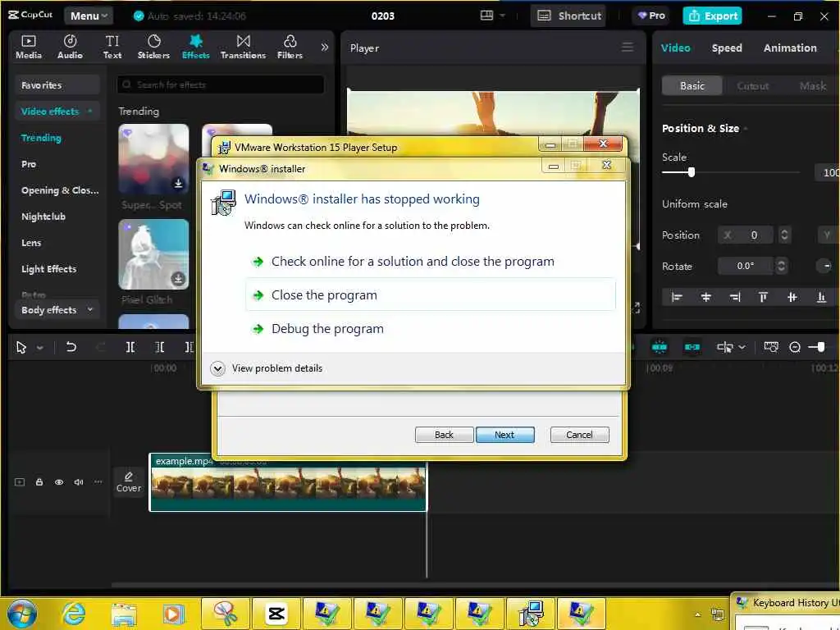
Task: Expand View problem details
Action: pyautogui.click(x=267, y=368)
